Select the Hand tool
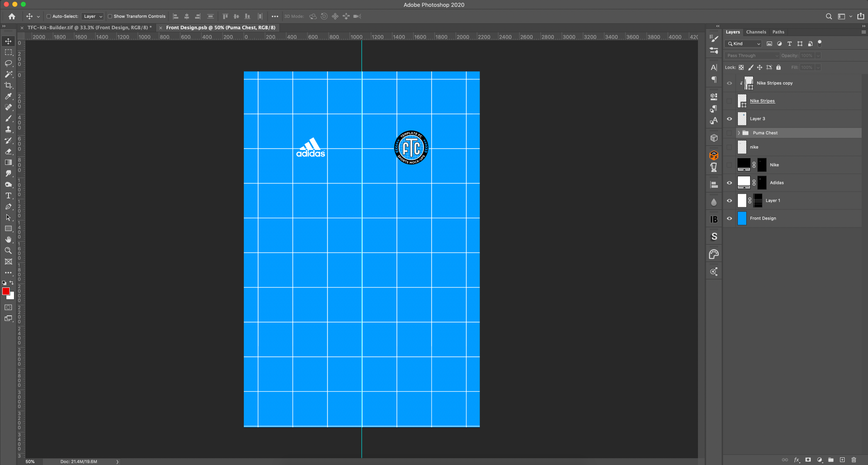Viewport: 868px width, 465px height. coord(8,239)
